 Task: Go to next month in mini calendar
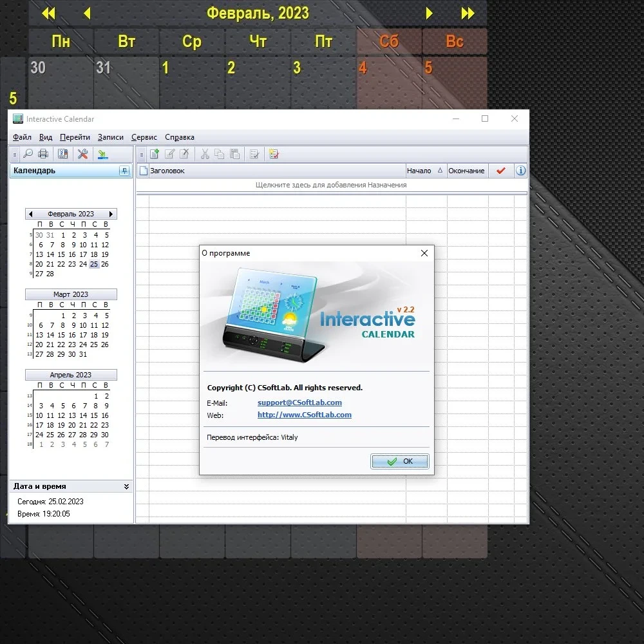(x=111, y=214)
